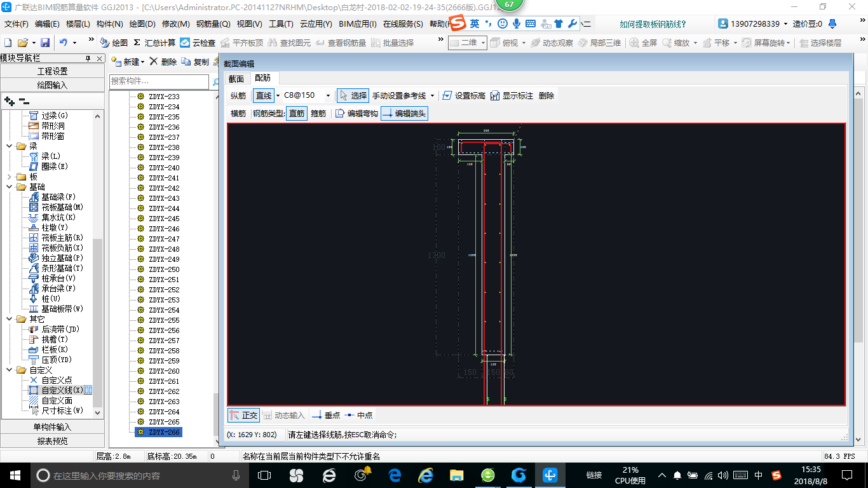Open 屏幕旋转 rotation dropdown
Viewport: 868px width, 488px height.
click(789, 43)
